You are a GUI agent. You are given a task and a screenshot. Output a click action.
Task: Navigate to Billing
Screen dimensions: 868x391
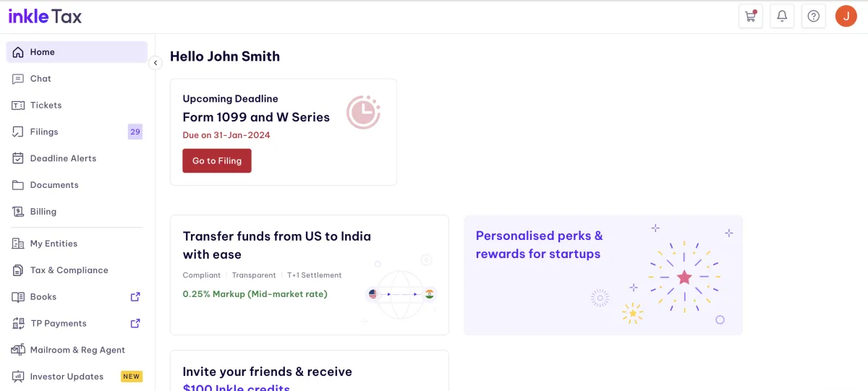pos(43,212)
